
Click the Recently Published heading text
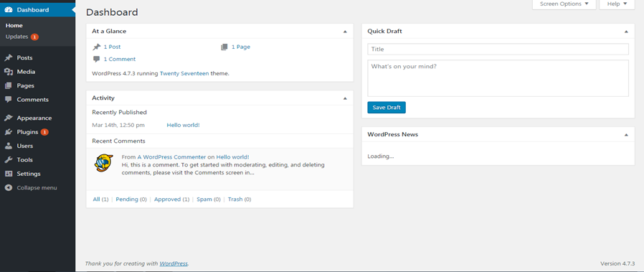(x=119, y=112)
